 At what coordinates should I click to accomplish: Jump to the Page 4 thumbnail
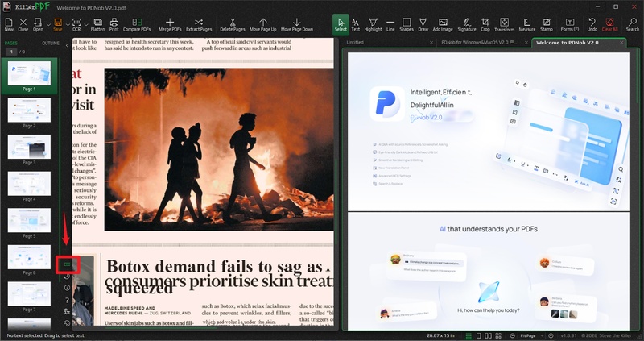(x=29, y=184)
